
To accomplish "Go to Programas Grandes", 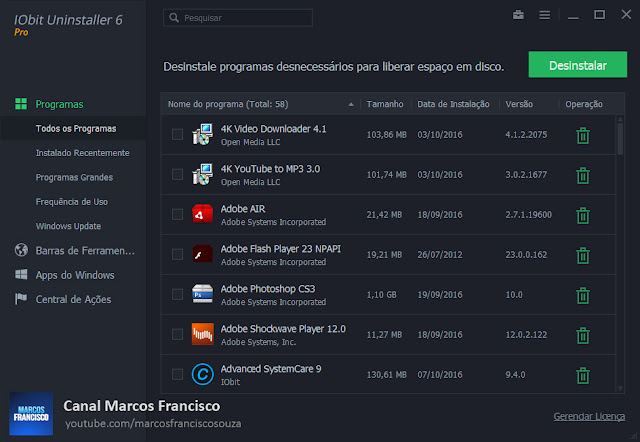I will (74, 178).
